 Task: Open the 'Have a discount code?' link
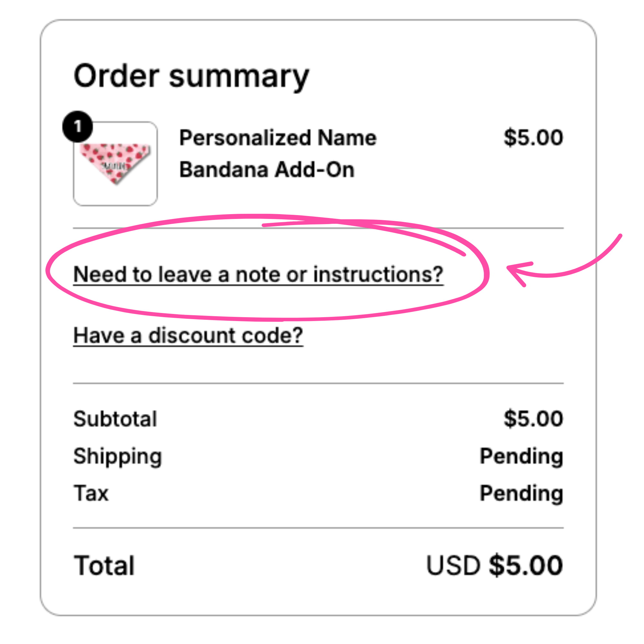click(188, 335)
